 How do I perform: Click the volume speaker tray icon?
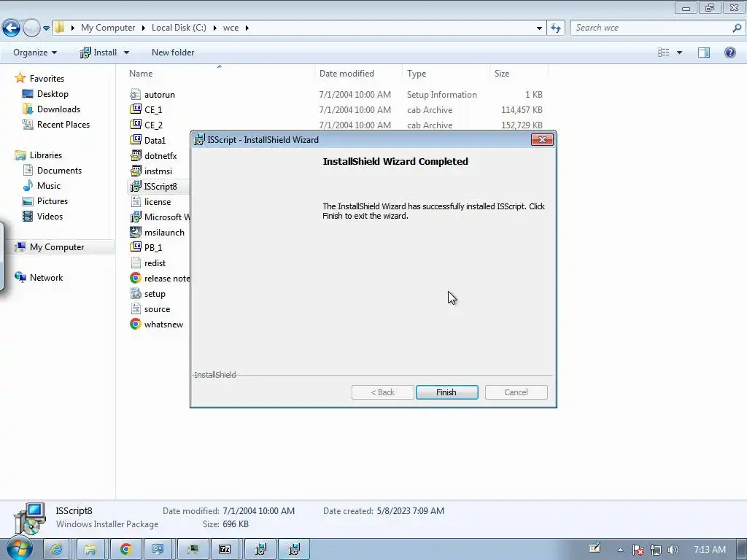click(x=673, y=550)
